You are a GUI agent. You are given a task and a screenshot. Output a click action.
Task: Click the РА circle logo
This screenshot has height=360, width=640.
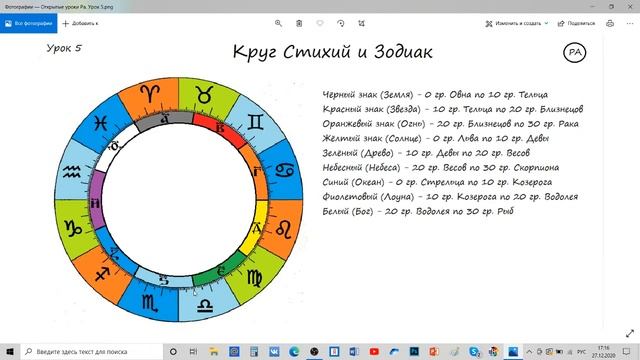click(575, 52)
